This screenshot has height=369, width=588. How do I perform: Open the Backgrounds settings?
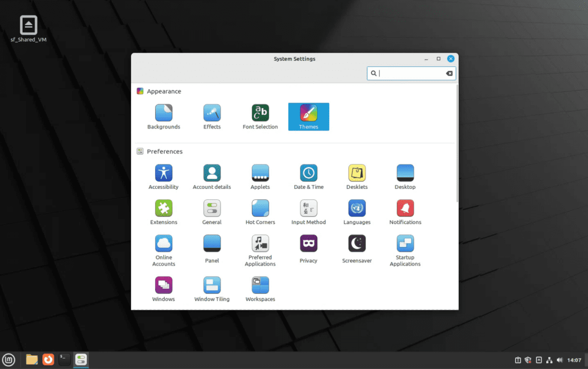pyautogui.click(x=163, y=116)
